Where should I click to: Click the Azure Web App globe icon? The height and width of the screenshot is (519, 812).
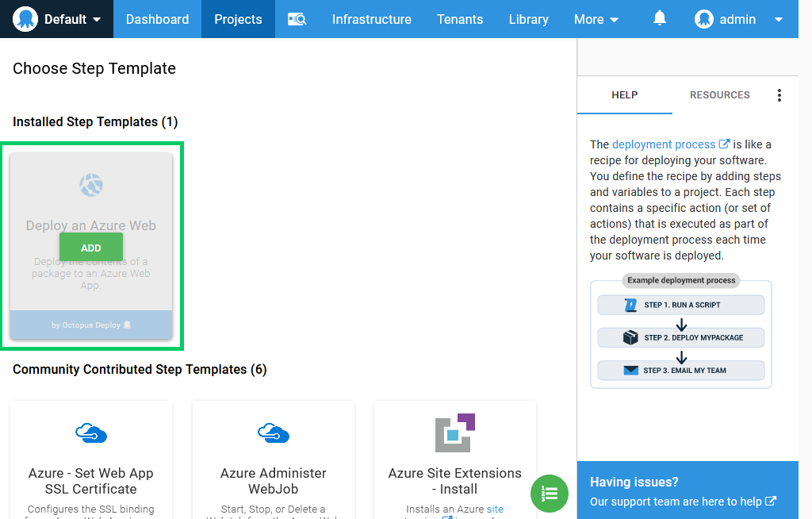coord(91,185)
